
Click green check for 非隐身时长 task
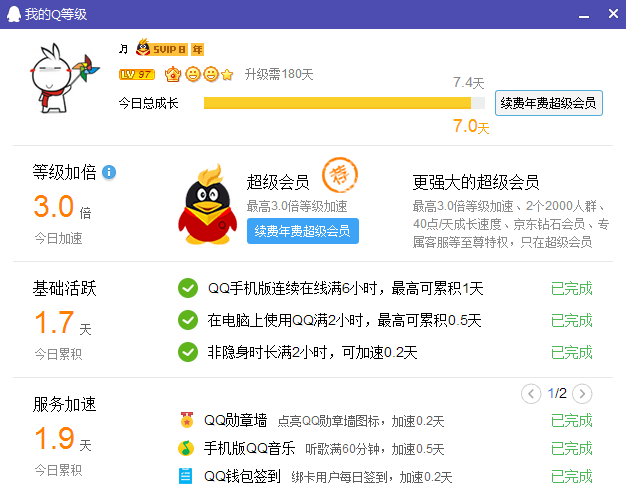click(188, 352)
